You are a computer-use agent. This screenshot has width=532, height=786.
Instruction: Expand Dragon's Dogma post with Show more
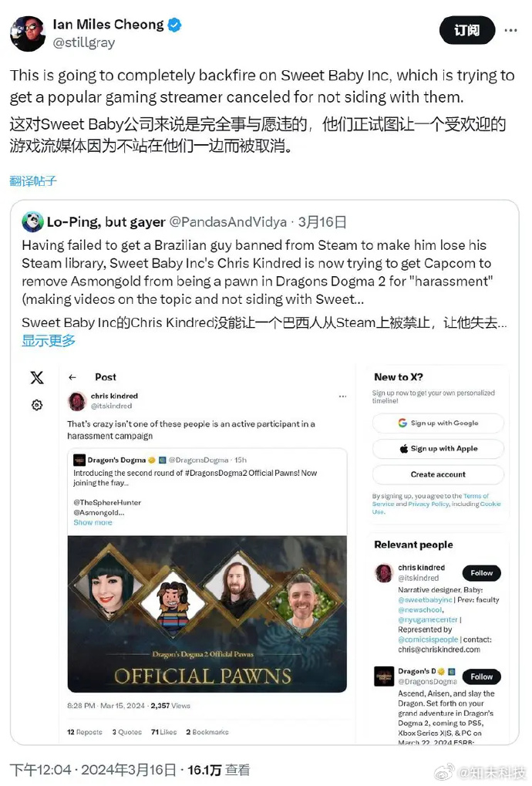click(x=93, y=522)
